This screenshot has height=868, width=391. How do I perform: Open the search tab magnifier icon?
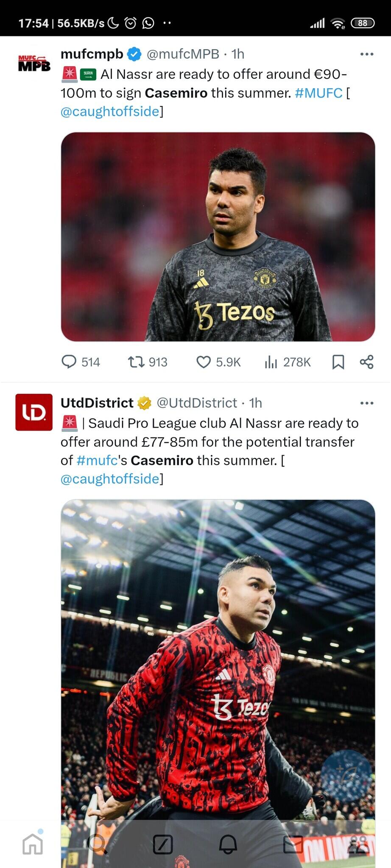click(98, 844)
